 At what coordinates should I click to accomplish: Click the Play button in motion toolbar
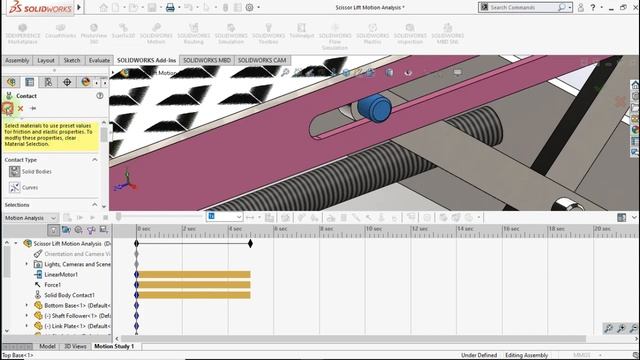click(x=93, y=218)
